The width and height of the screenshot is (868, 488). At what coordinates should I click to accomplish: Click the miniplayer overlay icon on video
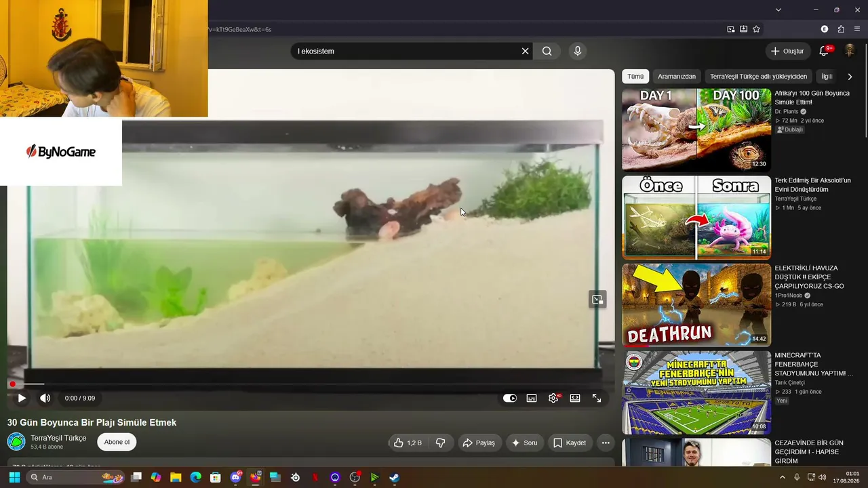[x=597, y=300]
